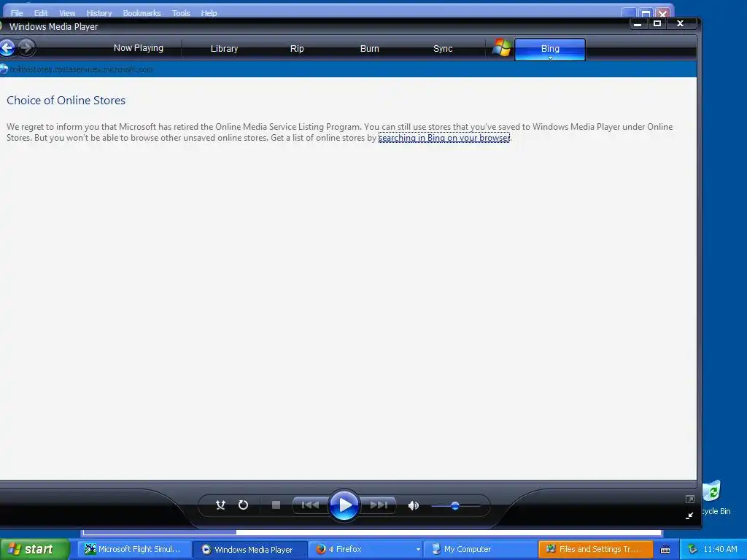Image resolution: width=747 pixels, height=560 pixels.
Task: Turn shuffle on in Media Player
Action: [220, 505]
